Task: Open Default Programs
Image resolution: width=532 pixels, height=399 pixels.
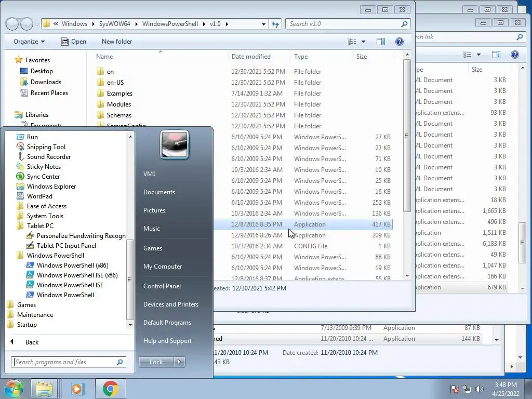Action: tap(167, 323)
